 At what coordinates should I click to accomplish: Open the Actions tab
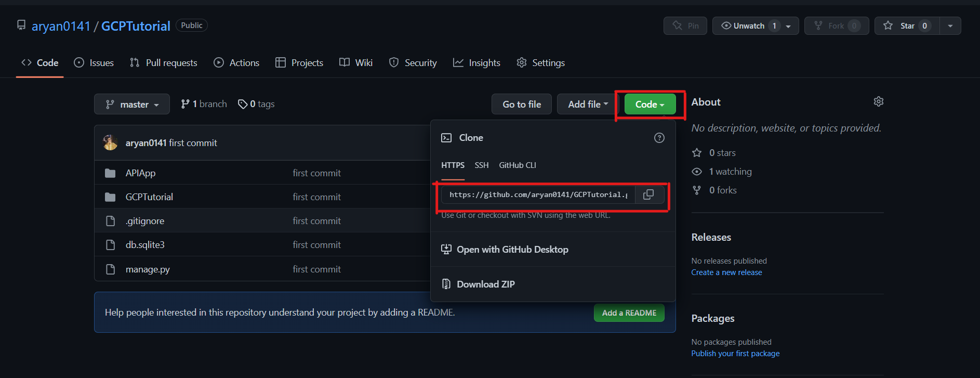click(236, 62)
